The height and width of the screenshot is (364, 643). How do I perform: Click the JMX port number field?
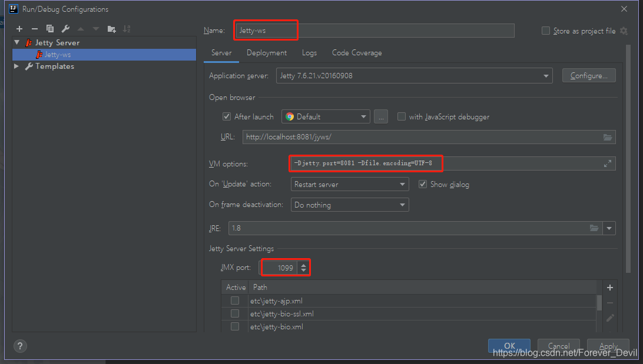pyautogui.click(x=280, y=268)
